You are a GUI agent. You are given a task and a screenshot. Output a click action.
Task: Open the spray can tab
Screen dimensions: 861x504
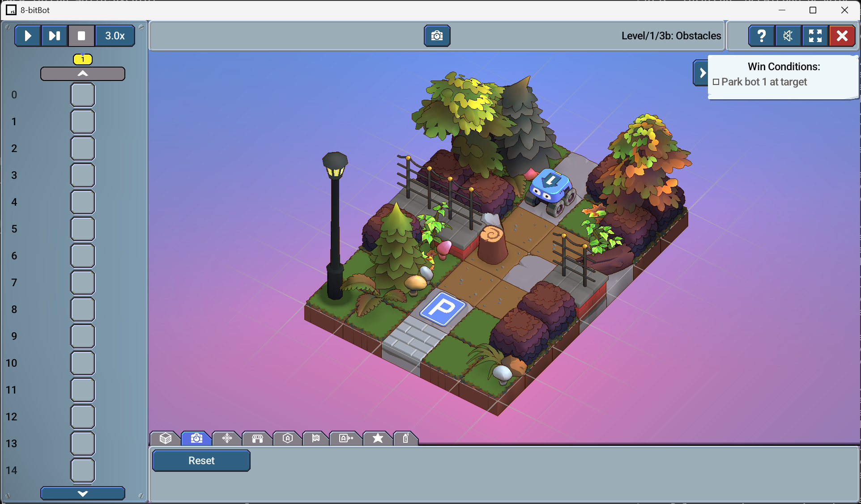click(405, 438)
